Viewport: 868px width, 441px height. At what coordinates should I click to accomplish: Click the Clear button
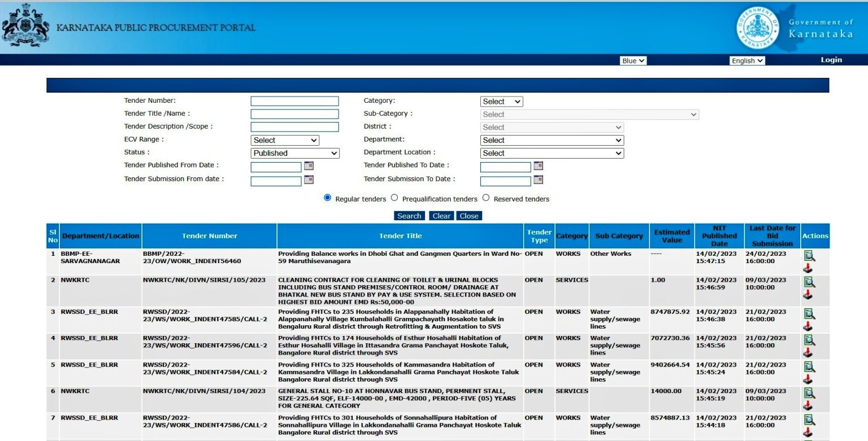(x=441, y=216)
